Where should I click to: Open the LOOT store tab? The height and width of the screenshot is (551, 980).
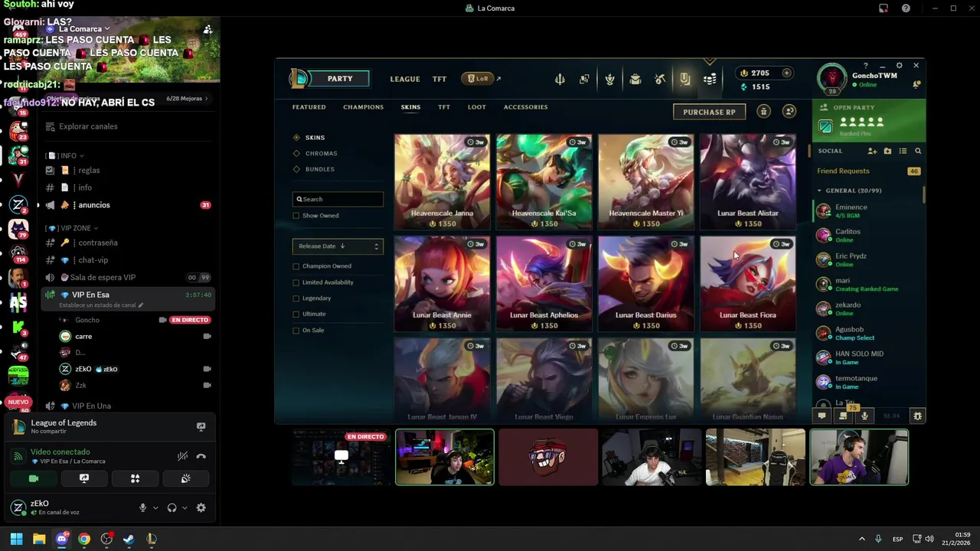tap(476, 107)
